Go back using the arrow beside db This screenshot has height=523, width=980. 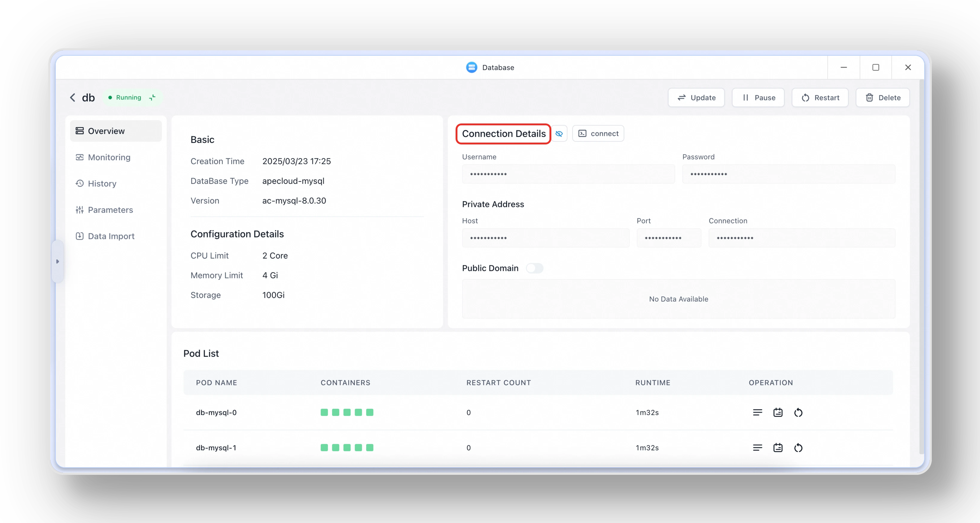pyautogui.click(x=72, y=98)
